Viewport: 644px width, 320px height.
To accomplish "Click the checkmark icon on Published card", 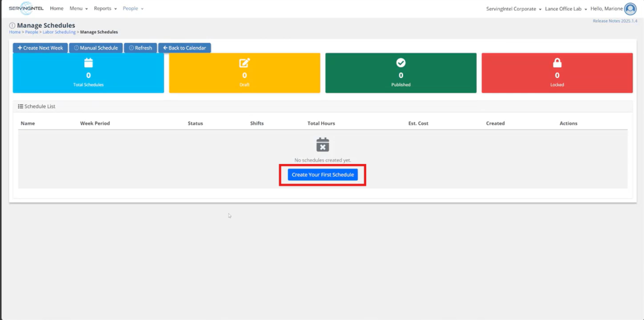I will point(401,63).
